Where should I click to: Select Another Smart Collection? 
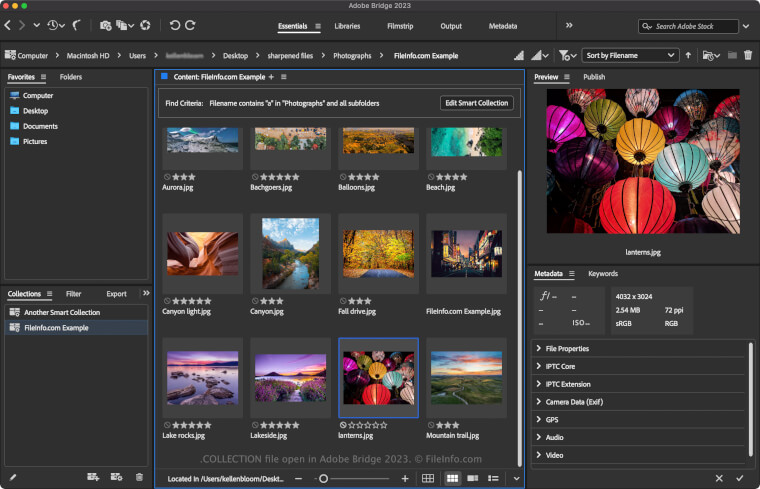[62, 313]
